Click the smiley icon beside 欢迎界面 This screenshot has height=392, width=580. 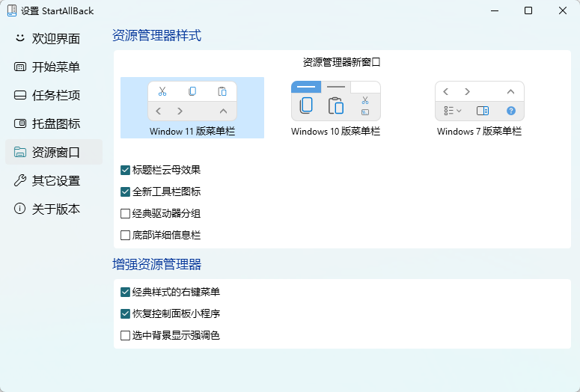click(x=19, y=38)
